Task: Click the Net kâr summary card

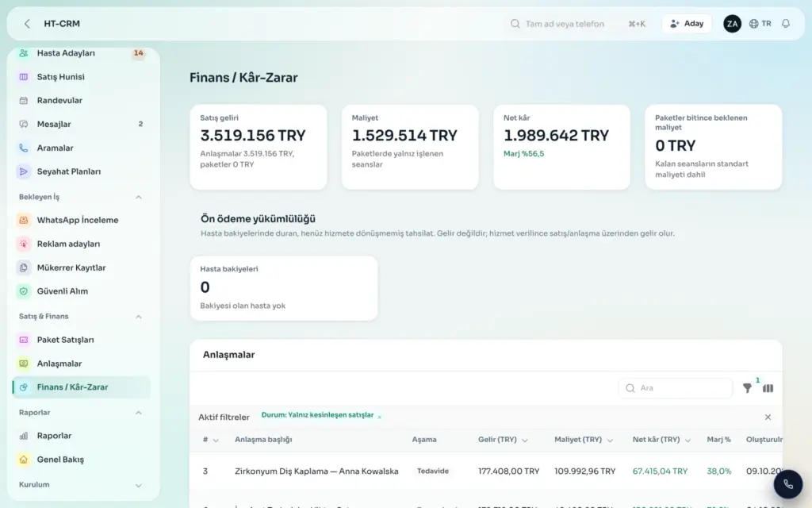Action: click(561, 147)
